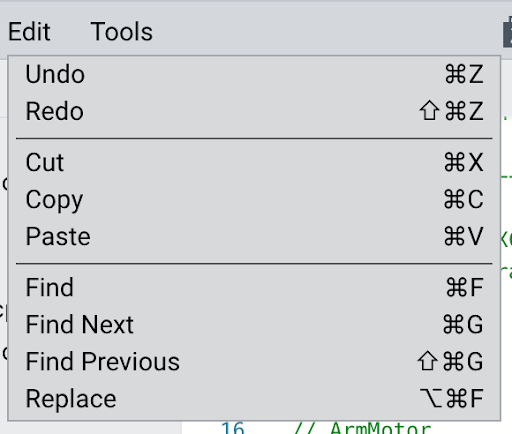Click the ⇧⌘Z shortcut beside Redo

click(451, 111)
